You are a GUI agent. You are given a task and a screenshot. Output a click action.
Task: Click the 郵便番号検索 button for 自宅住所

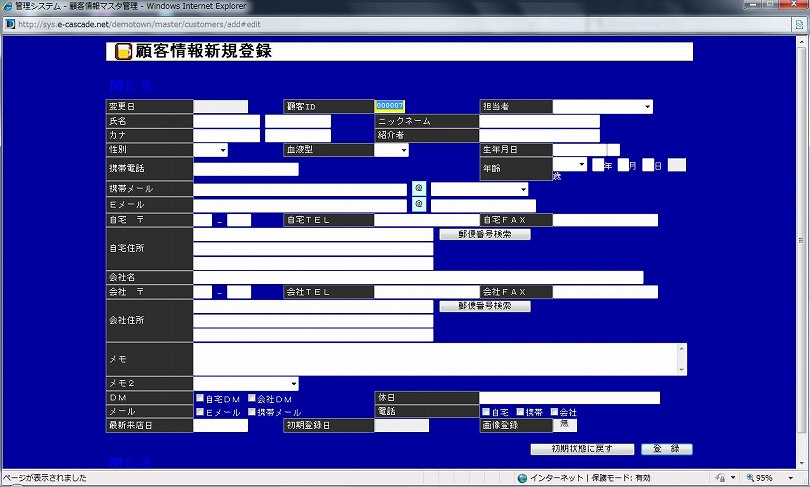coord(485,234)
